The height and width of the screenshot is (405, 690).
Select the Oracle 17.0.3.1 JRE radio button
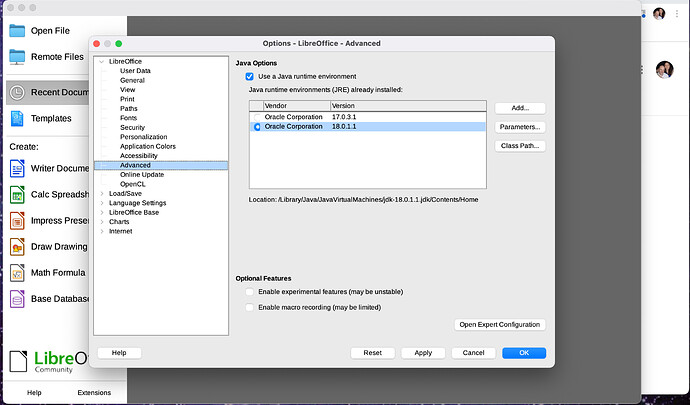point(257,117)
